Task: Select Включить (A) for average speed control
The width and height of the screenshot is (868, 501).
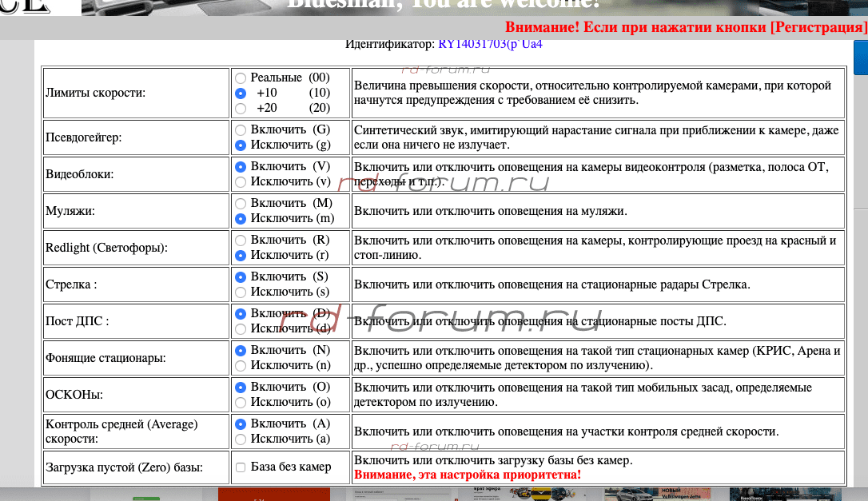Action: (x=241, y=424)
